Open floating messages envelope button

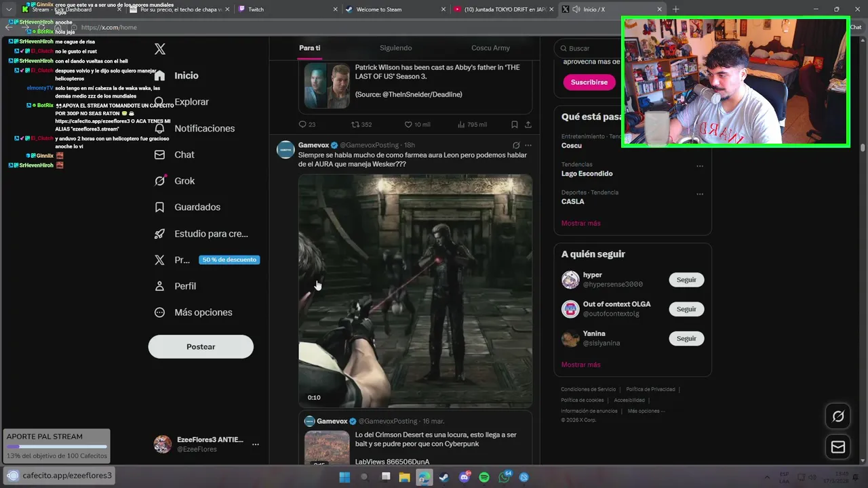(x=838, y=447)
